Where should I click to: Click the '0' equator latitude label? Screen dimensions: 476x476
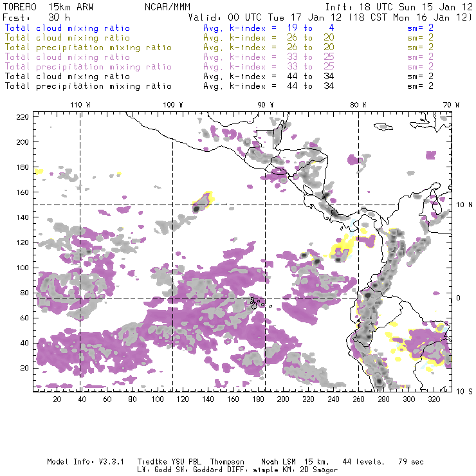[459, 298]
